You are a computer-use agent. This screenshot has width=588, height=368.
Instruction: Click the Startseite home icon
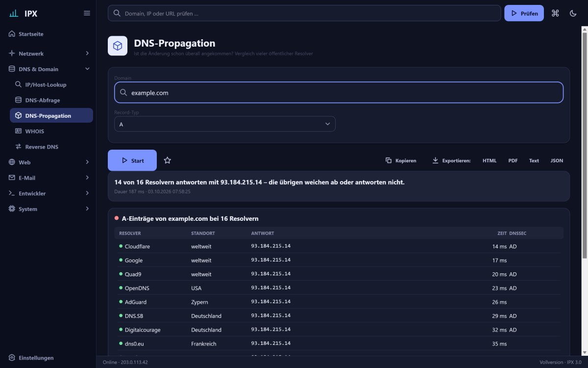tap(12, 34)
